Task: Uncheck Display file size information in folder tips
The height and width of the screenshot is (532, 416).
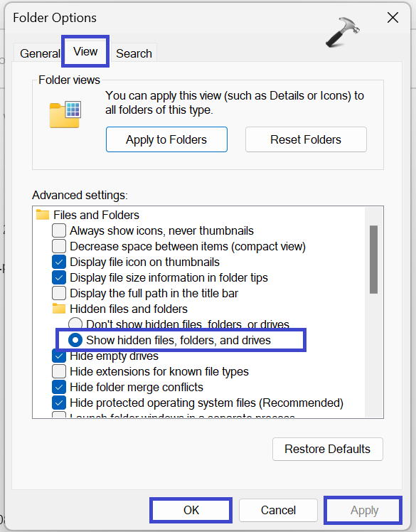Action: point(59,277)
